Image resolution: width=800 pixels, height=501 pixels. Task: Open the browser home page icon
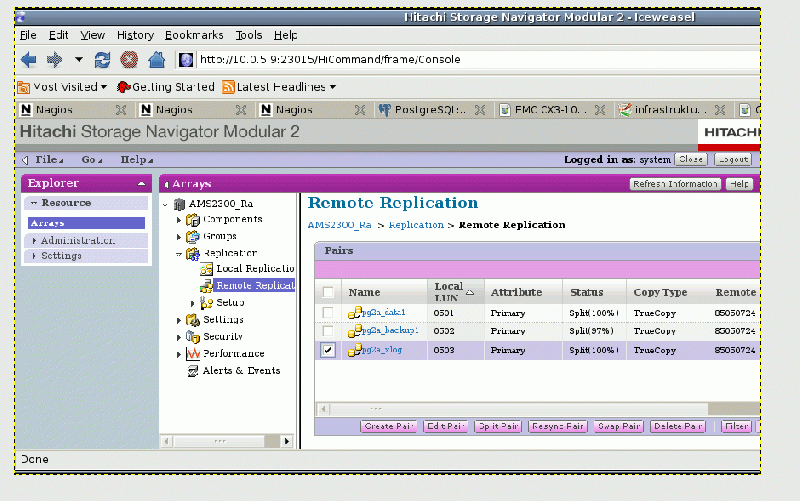(157, 60)
